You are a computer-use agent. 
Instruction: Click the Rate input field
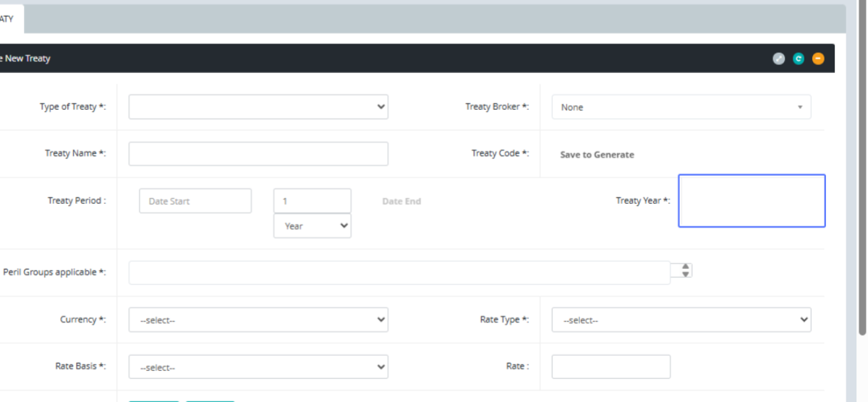[x=610, y=367]
